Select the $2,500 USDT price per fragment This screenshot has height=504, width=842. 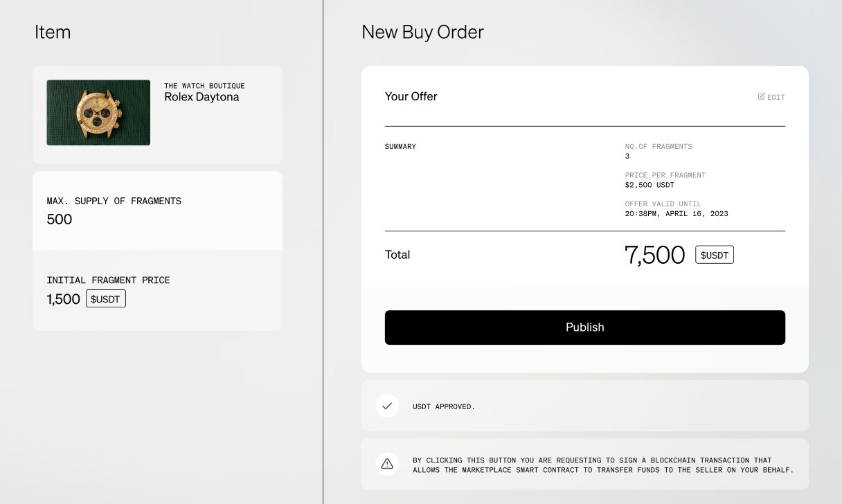(650, 185)
